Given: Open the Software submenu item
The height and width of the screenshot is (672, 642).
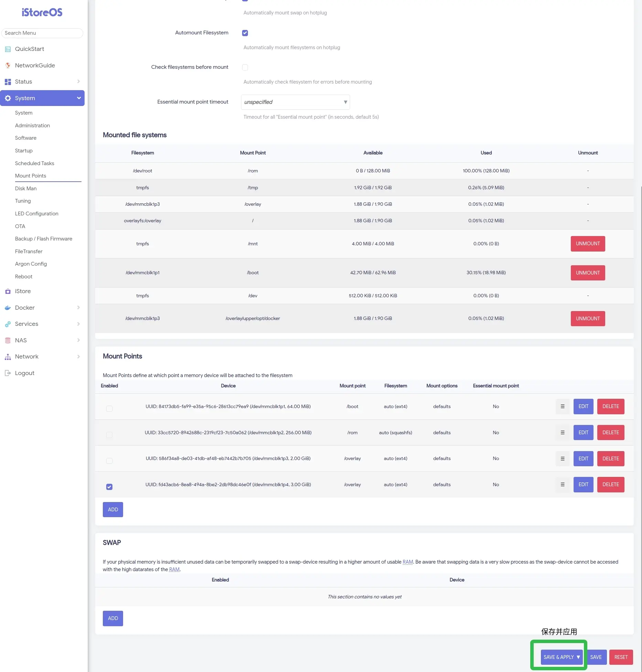Looking at the screenshot, I should tap(25, 138).
